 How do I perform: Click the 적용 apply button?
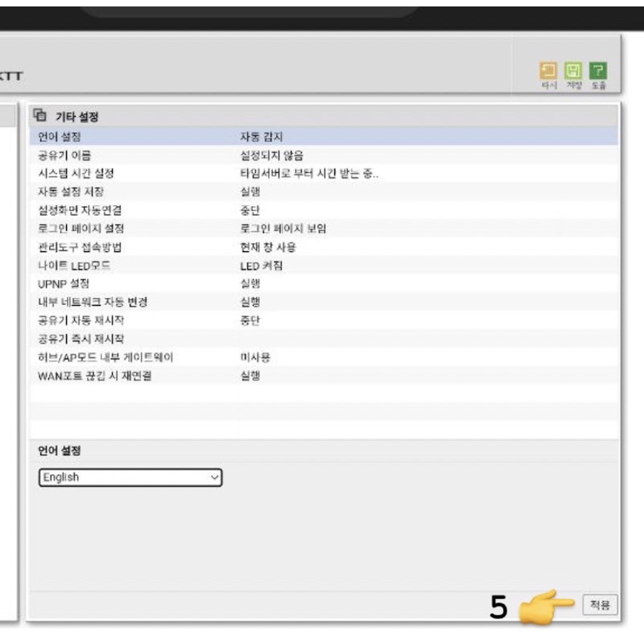click(x=600, y=605)
